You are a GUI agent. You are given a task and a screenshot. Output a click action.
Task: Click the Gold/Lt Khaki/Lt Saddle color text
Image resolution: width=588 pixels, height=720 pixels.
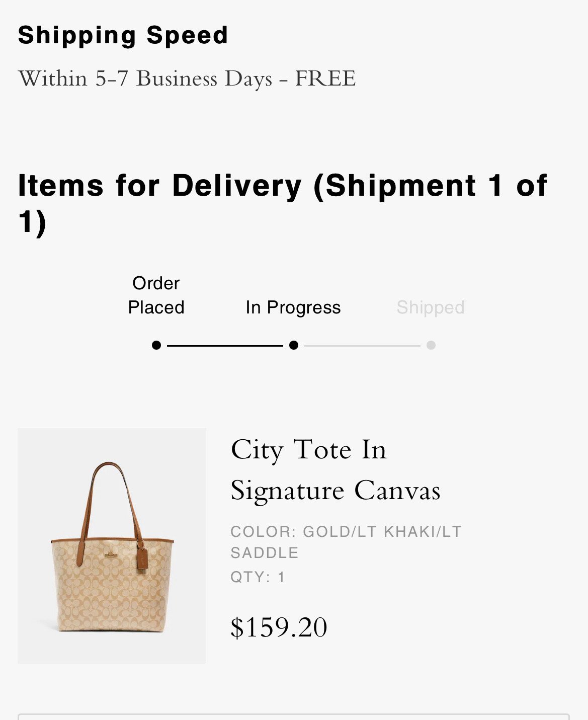(x=346, y=542)
